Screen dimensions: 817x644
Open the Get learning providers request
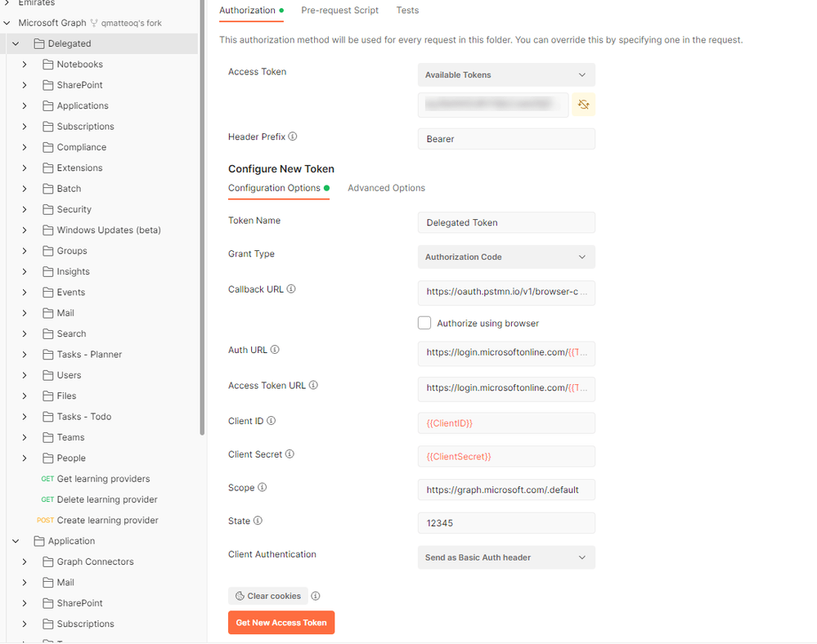(x=103, y=479)
